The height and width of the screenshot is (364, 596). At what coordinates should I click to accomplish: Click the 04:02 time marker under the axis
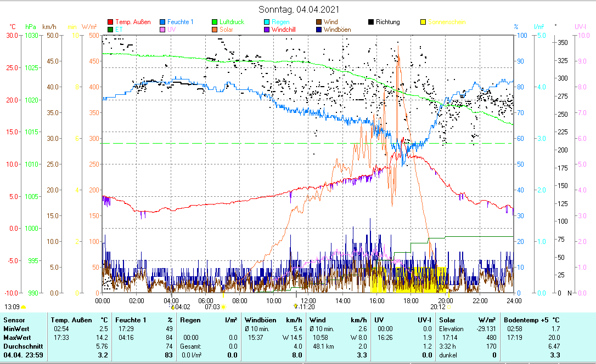pos(182,307)
